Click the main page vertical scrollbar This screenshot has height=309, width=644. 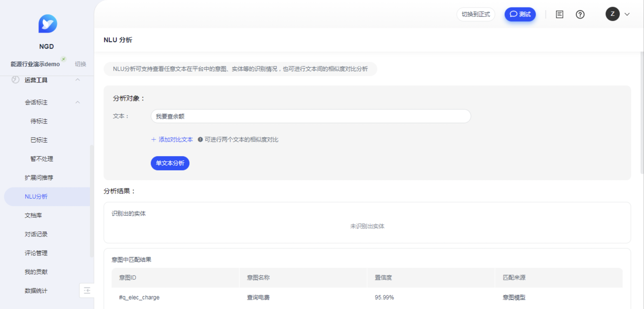pyautogui.click(x=642, y=113)
